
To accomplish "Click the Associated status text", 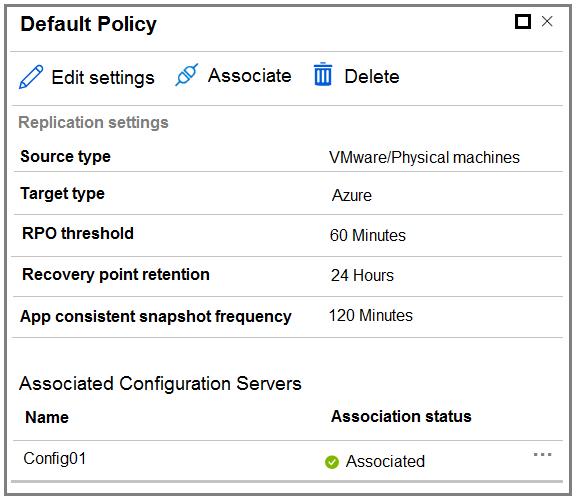I will pos(385,461).
